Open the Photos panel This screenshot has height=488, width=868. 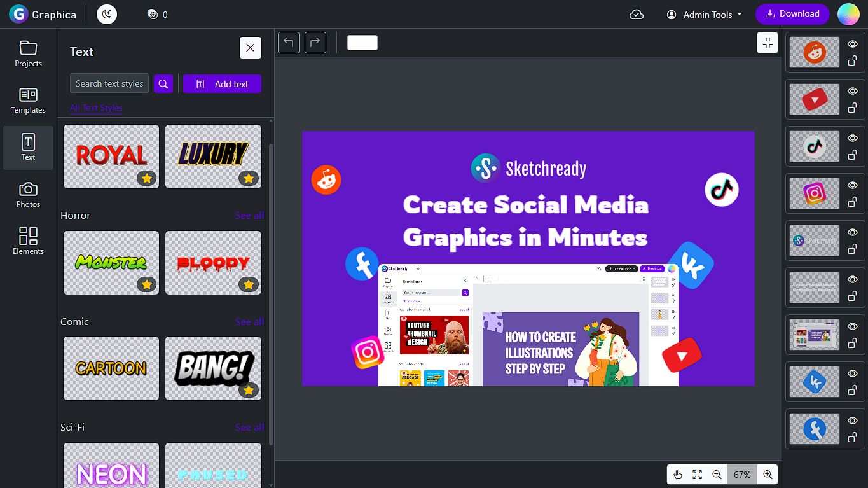[x=28, y=195]
